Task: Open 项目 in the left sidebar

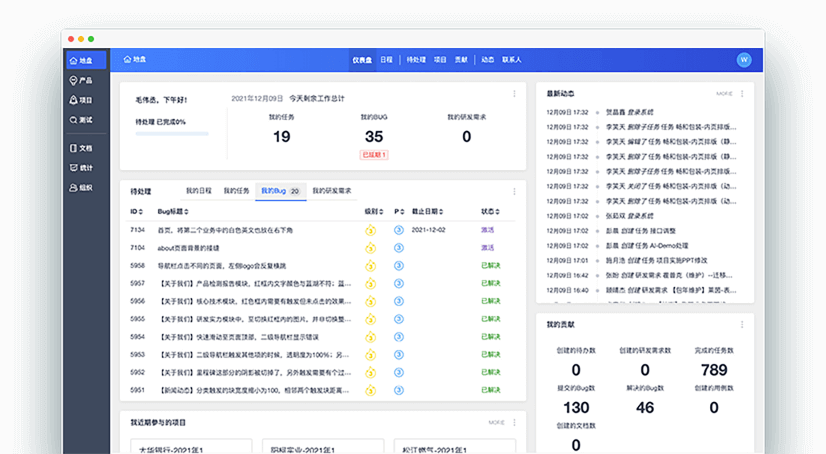Action: [x=81, y=100]
